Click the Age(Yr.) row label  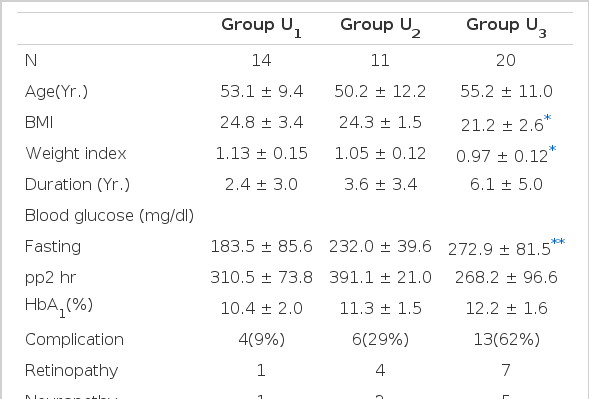(56, 92)
